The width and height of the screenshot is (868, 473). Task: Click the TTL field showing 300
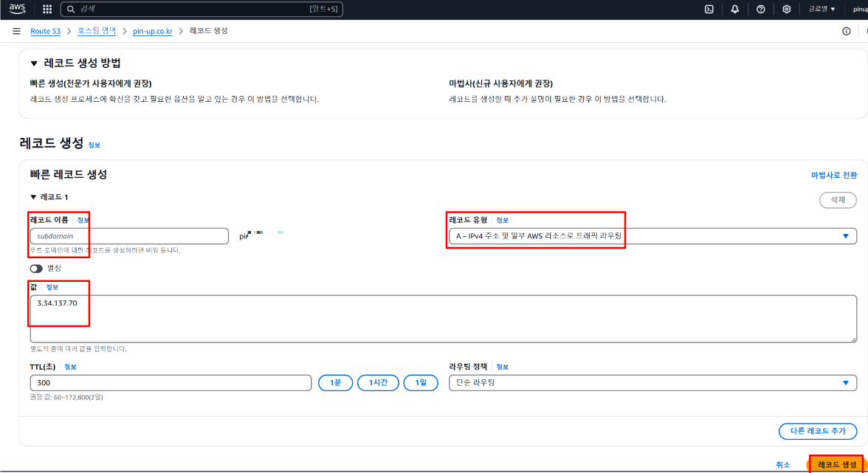click(x=171, y=383)
